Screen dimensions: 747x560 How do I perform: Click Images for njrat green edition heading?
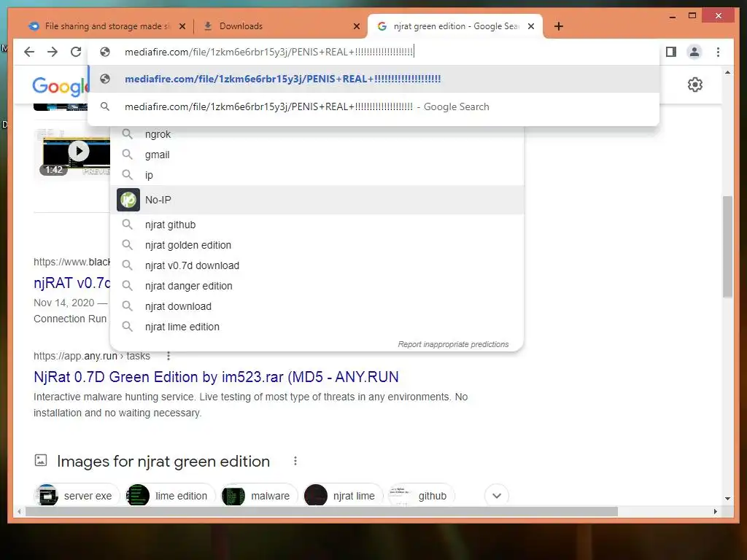click(x=163, y=462)
